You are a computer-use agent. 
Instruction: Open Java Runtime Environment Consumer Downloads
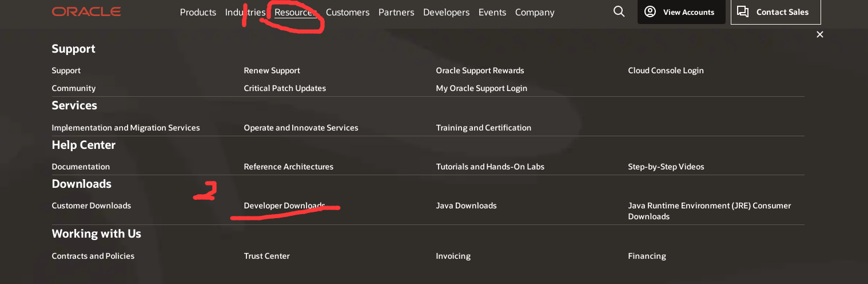point(710,211)
